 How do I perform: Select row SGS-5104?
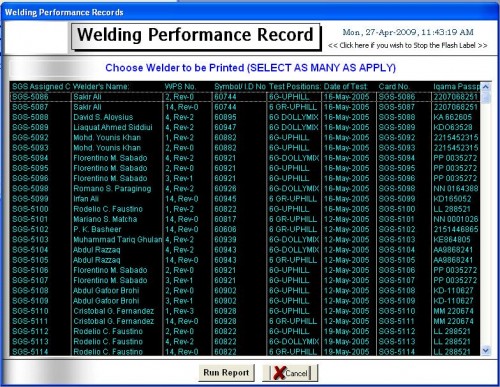(245, 250)
